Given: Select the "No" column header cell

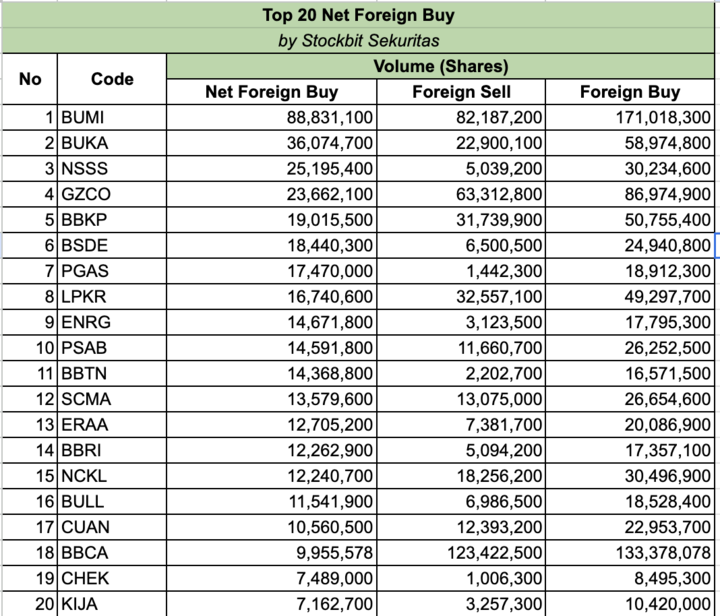Looking at the screenshot, I should pos(30,79).
